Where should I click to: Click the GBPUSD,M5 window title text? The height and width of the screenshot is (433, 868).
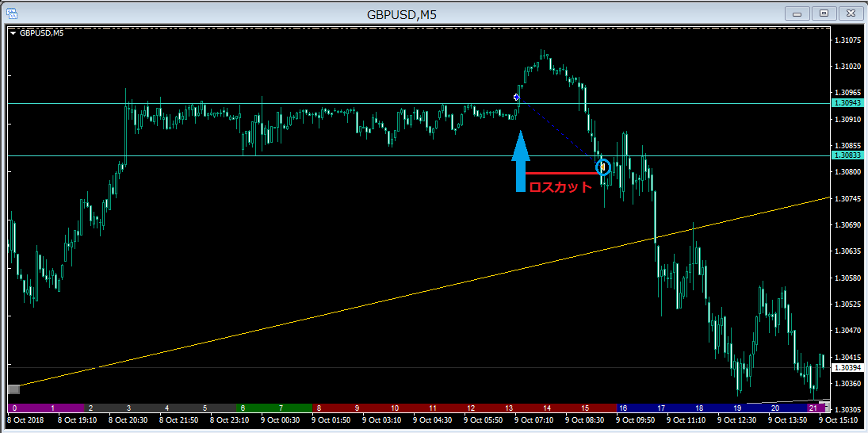(x=401, y=15)
